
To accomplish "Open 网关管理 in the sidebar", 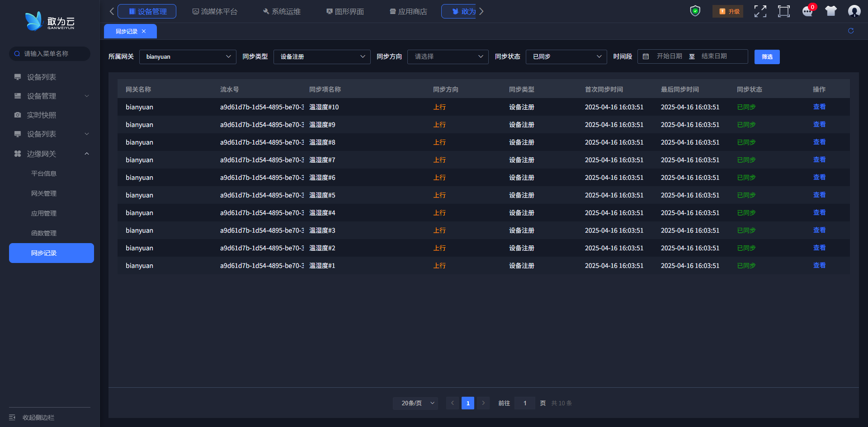I will pyautogui.click(x=44, y=193).
